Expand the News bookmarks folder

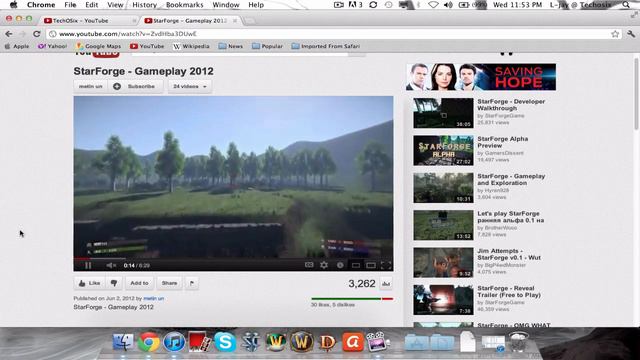click(x=231, y=46)
